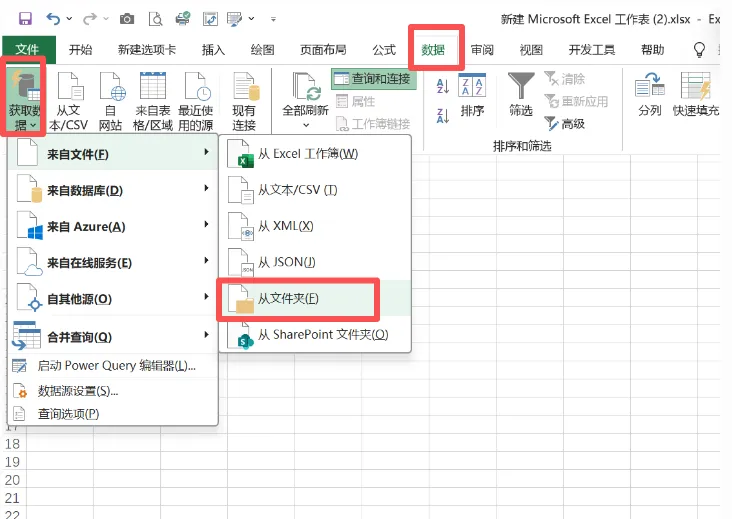
Task: Click the sort ascending A-Z icon
Action: click(443, 86)
